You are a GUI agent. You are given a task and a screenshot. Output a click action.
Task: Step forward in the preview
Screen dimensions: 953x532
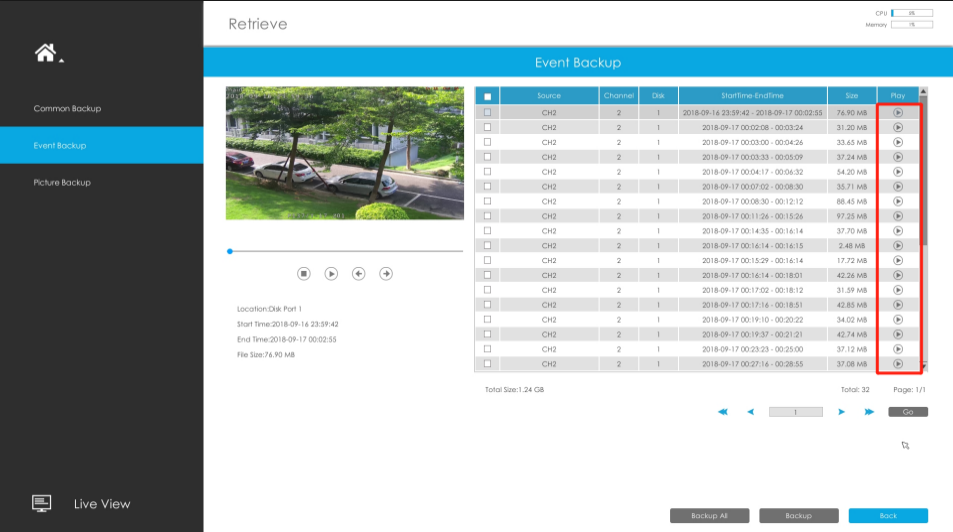point(386,274)
